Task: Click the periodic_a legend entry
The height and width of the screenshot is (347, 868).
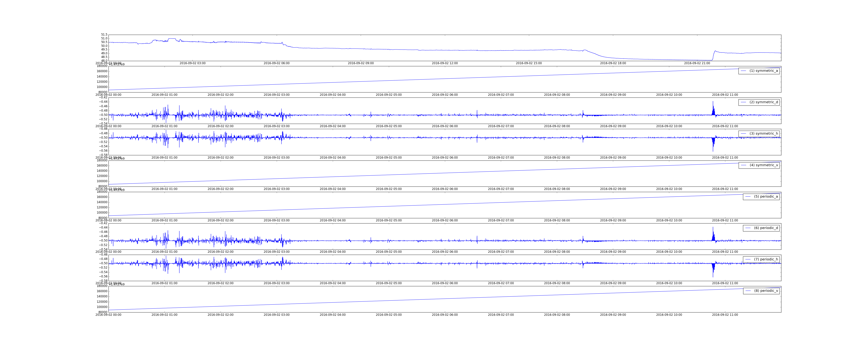Action: point(766,196)
